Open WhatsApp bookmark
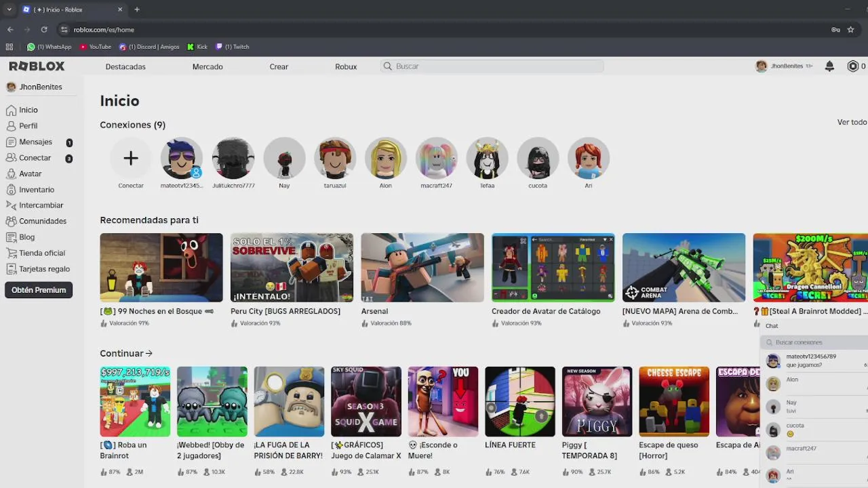Image resolution: width=868 pixels, height=488 pixels. pos(49,47)
